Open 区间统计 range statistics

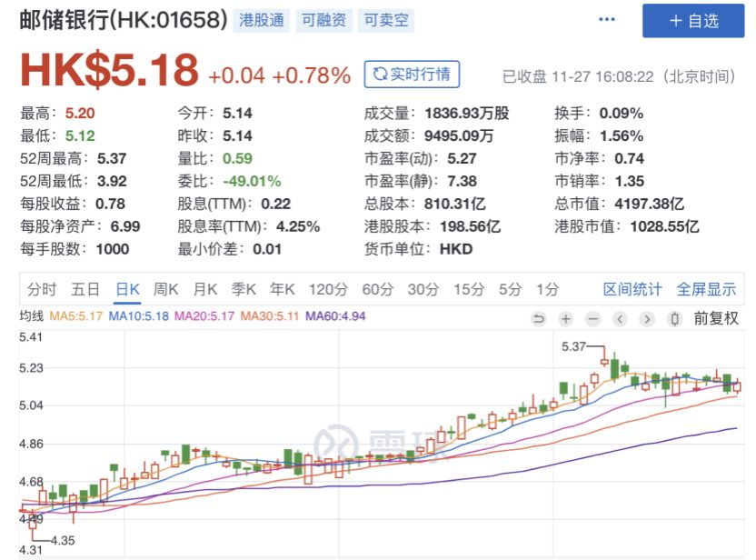(x=632, y=289)
